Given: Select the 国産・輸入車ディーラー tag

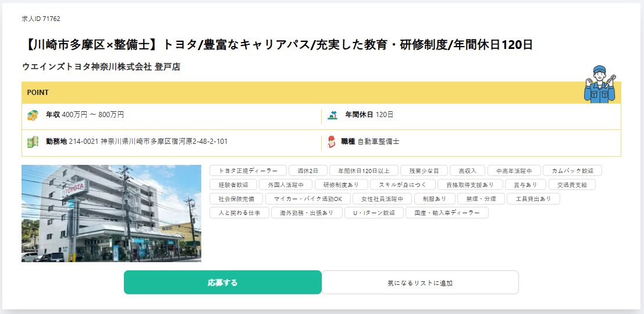Looking at the screenshot, I should [447, 213].
